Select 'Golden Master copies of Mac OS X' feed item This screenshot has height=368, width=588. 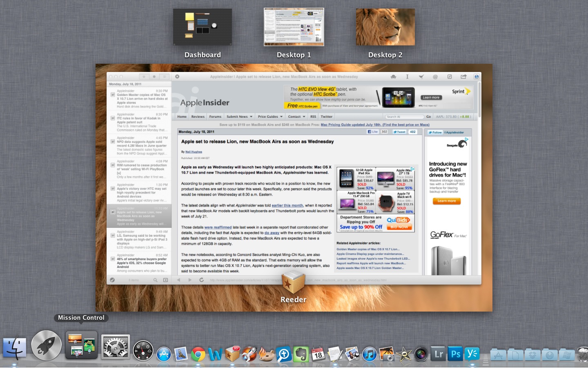[x=139, y=99]
